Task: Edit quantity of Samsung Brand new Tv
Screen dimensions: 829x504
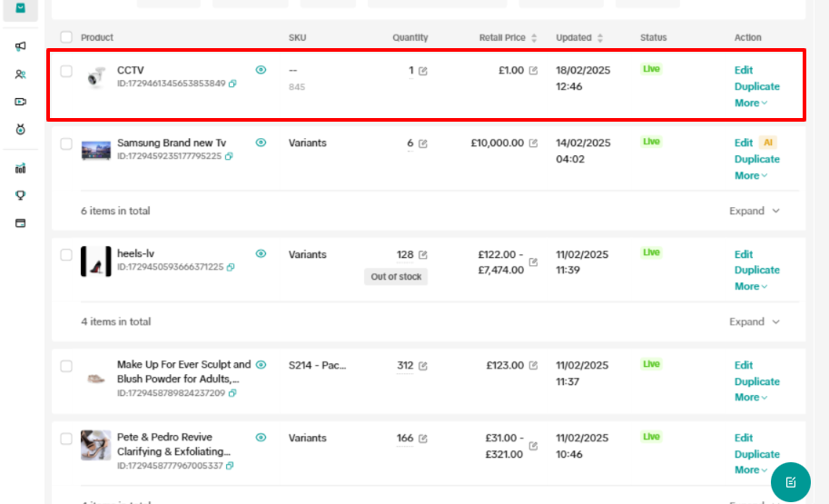Action: pos(423,143)
